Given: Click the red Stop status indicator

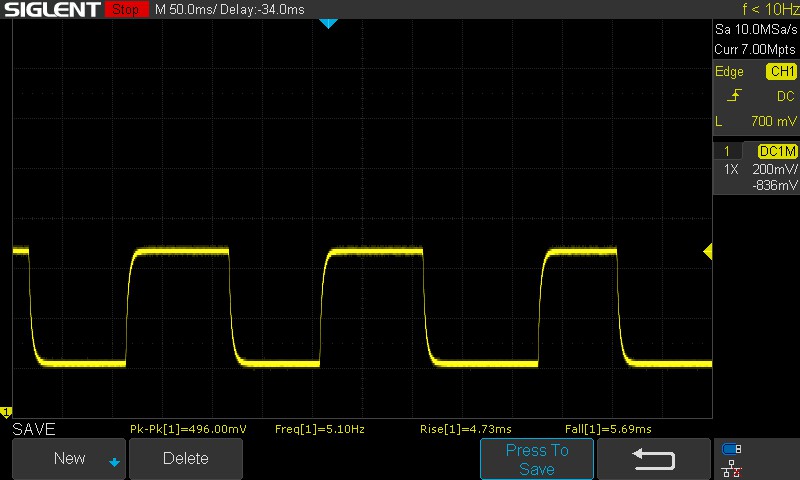Looking at the screenshot, I should [126, 9].
